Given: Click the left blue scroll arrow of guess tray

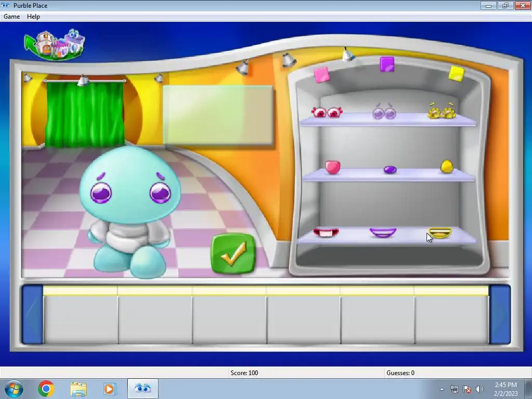Looking at the screenshot, I should [x=32, y=314].
